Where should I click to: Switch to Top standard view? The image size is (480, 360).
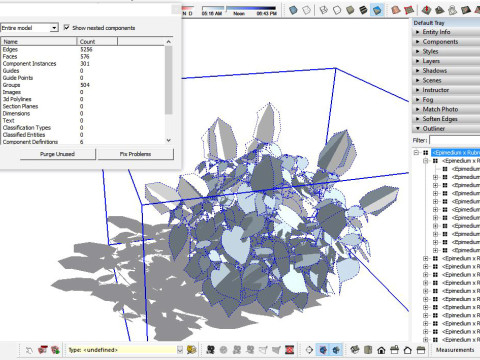tap(368, 350)
